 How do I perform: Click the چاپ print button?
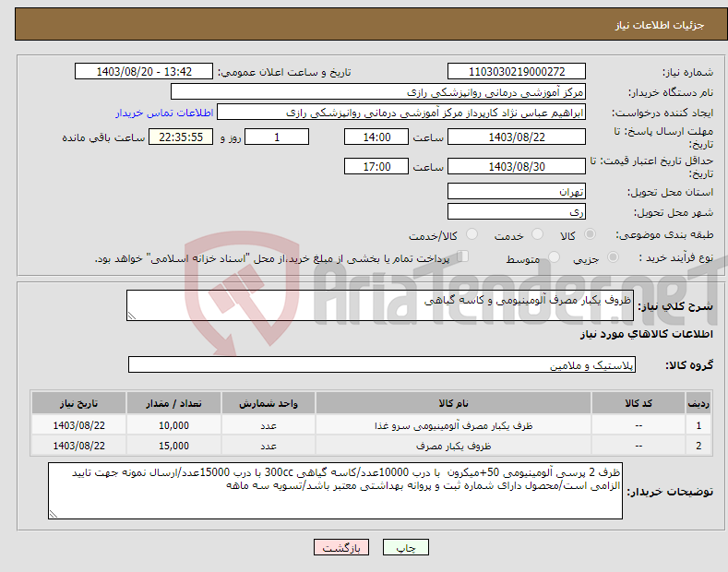[x=406, y=547]
